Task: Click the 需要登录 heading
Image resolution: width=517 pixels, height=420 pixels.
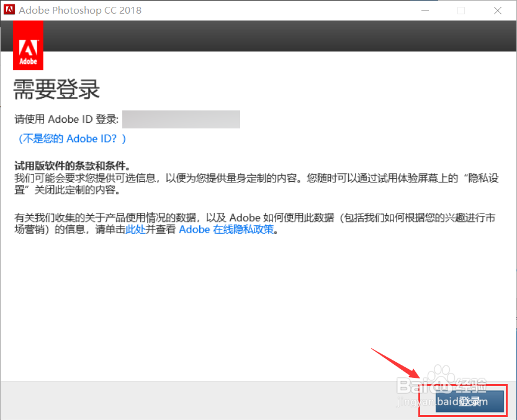Action: 56,89
